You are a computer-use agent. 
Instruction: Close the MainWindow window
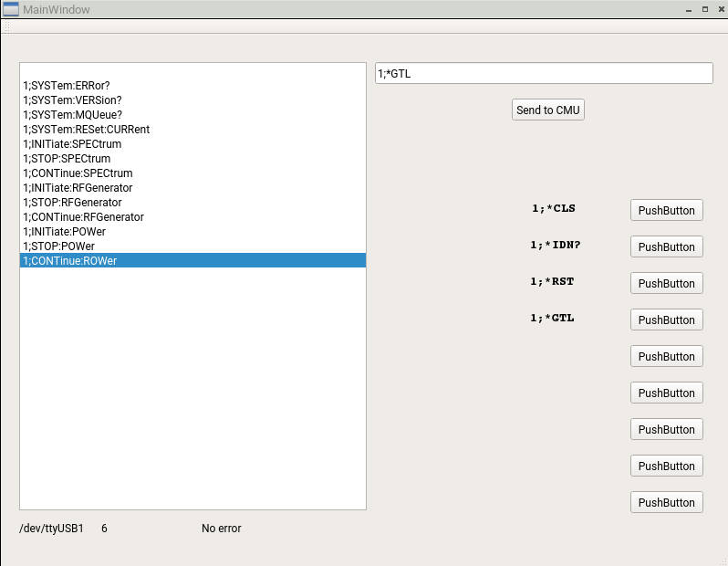[x=722, y=9]
